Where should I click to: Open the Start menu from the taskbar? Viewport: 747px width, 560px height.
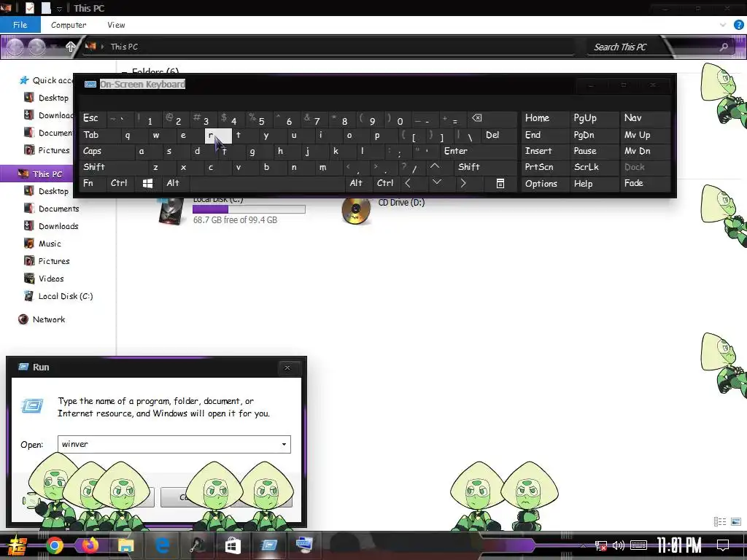coord(18,545)
